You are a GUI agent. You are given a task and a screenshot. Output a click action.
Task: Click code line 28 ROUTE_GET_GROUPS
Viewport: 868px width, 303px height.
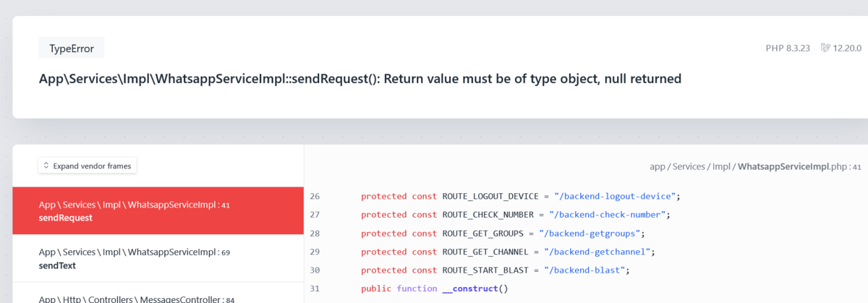pyautogui.click(x=503, y=234)
